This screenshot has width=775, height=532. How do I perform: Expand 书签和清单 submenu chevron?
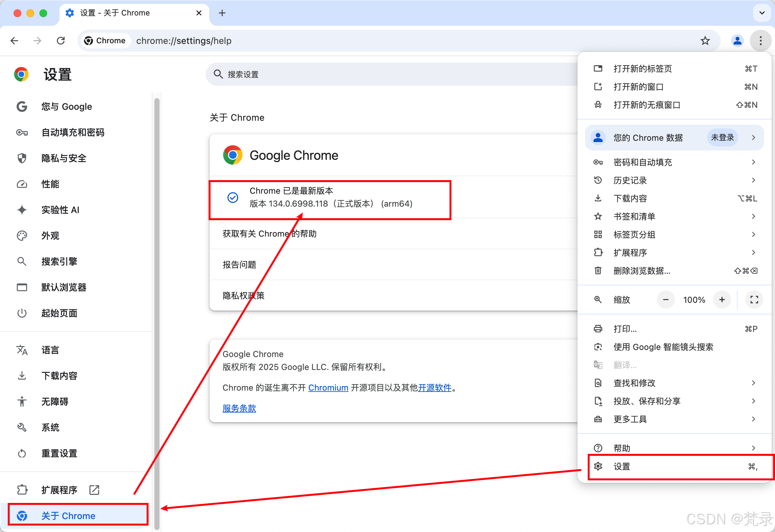click(753, 216)
